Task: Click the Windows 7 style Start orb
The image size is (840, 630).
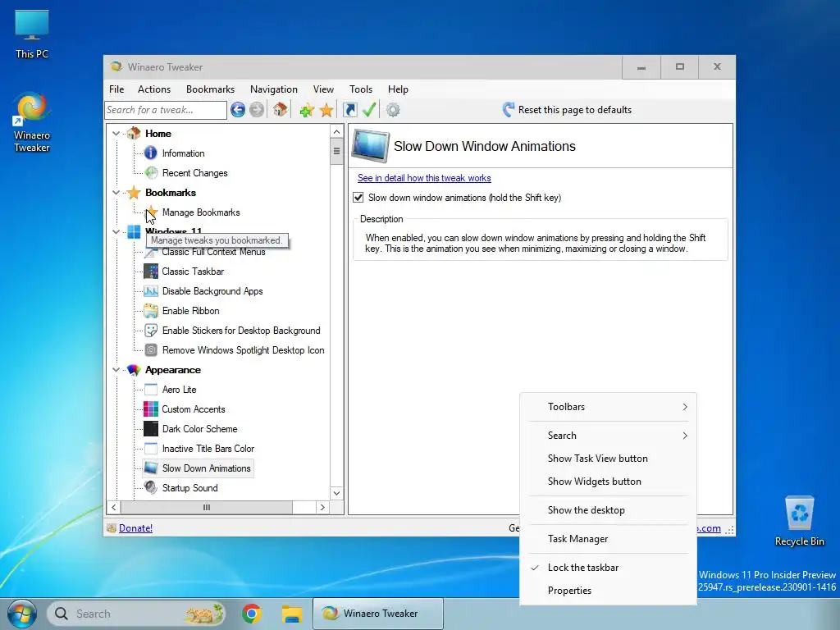Action: pyautogui.click(x=22, y=614)
